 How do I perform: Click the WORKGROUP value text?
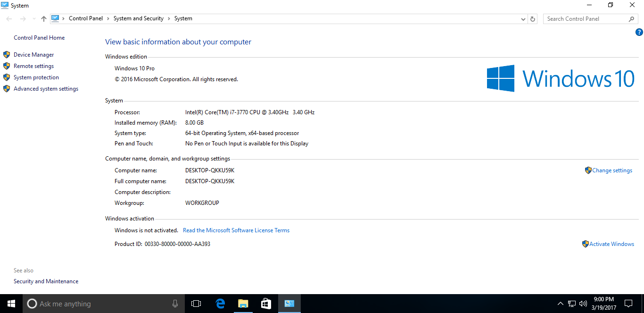pyautogui.click(x=202, y=203)
